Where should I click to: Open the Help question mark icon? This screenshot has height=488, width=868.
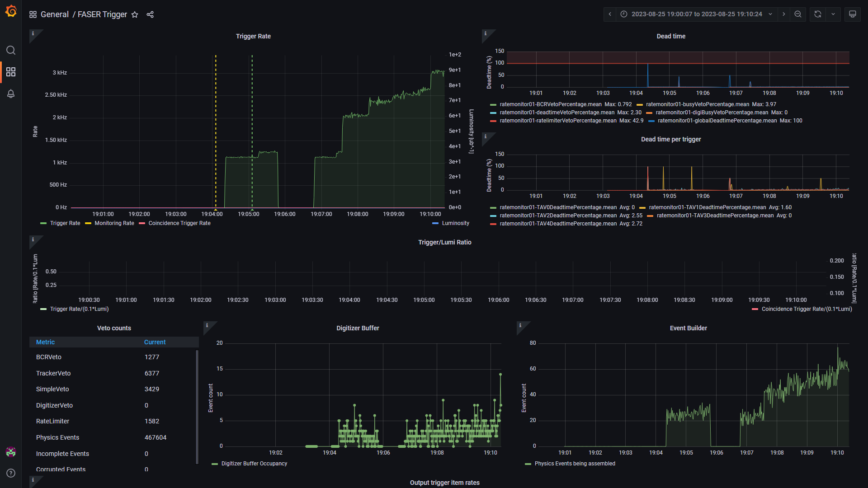pos(11,473)
